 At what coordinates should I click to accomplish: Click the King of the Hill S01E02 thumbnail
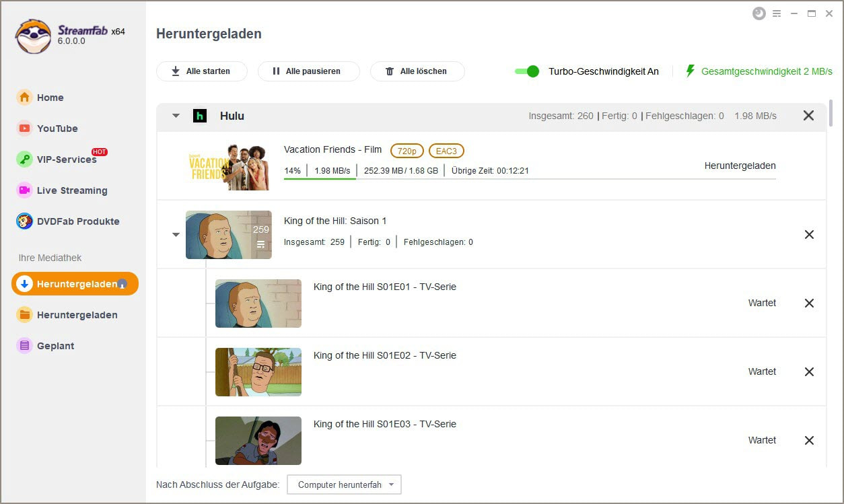(258, 372)
